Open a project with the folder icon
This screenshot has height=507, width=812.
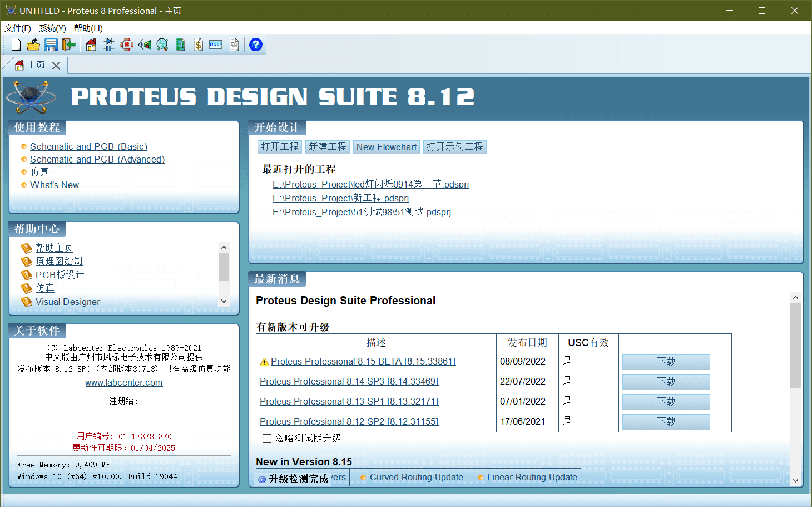pyautogui.click(x=33, y=45)
